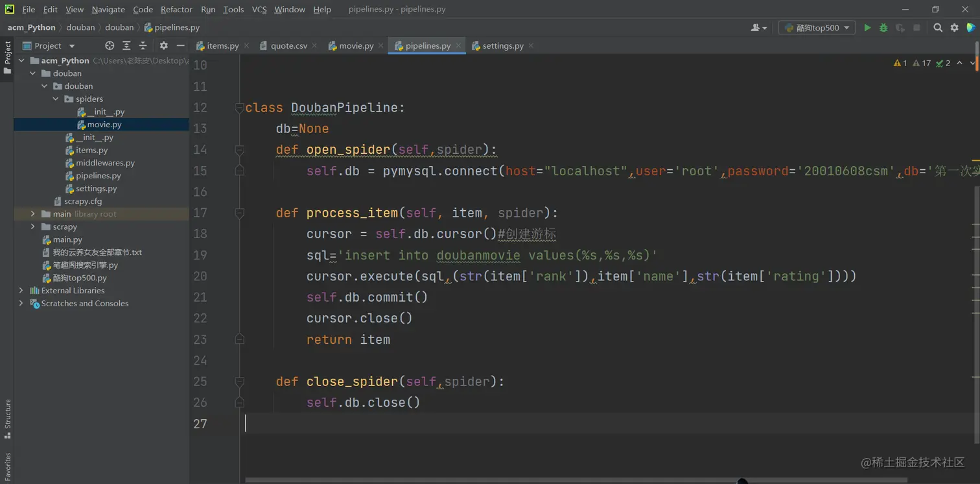Switch to the movie.py editor tab
Screen dimensions: 980x484
pos(356,45)
